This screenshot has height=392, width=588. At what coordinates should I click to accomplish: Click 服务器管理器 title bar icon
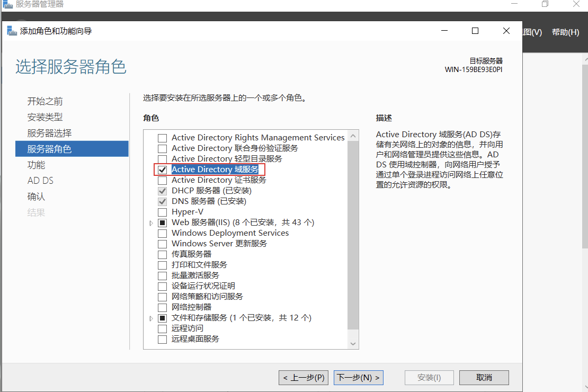[7, 4]
